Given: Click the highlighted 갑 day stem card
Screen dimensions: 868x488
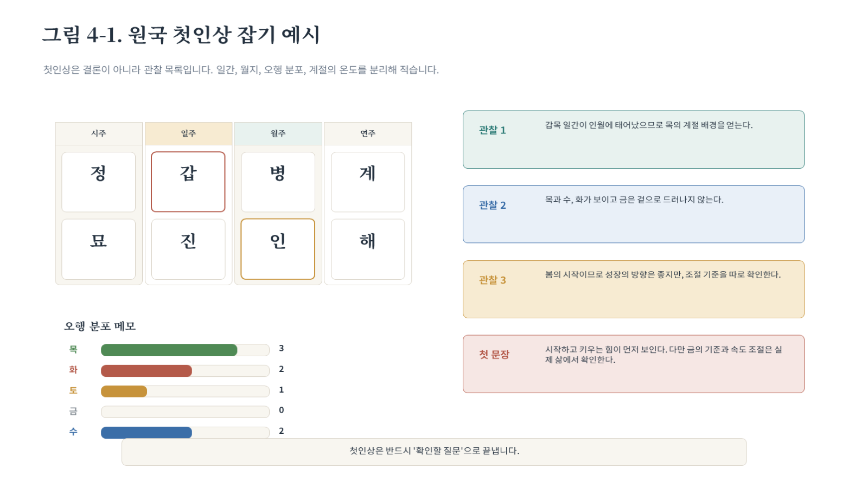Looking at the screenshot, I should click(188, 182).
